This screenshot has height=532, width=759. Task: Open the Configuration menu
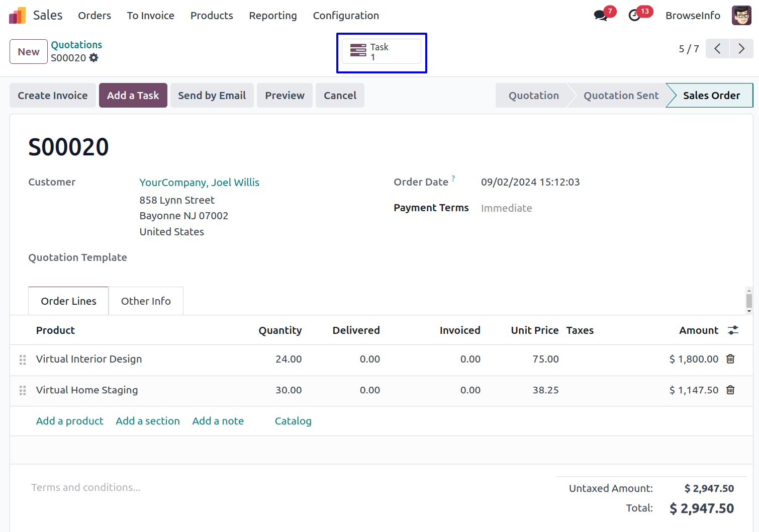[346, 16]
